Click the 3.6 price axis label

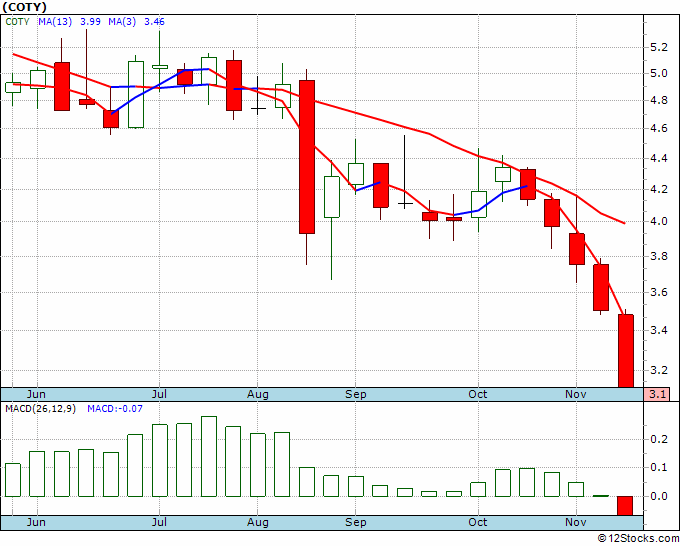pyautogui.click(x=659, y=292)
